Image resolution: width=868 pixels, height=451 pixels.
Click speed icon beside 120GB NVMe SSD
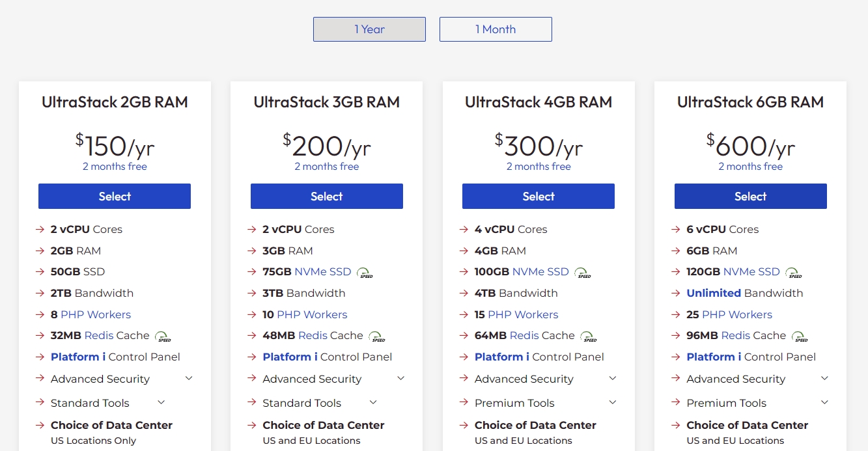click(794, 273)
